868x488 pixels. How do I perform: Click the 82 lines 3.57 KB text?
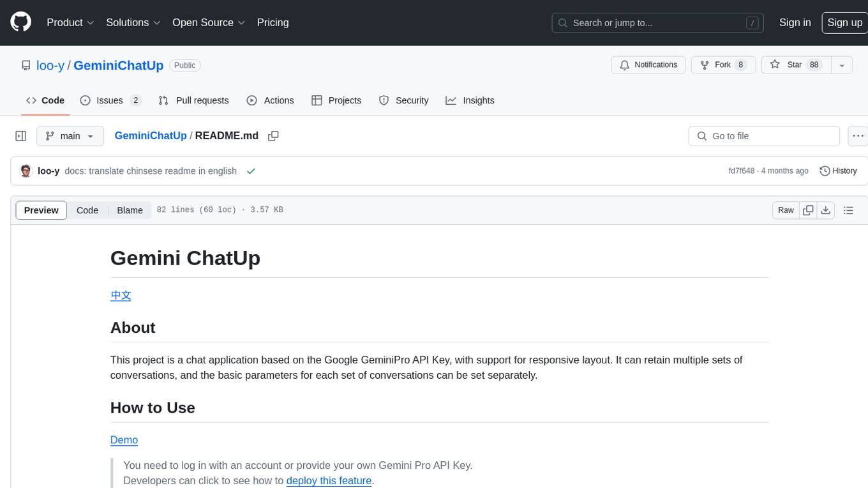click(x=220, y=210)
